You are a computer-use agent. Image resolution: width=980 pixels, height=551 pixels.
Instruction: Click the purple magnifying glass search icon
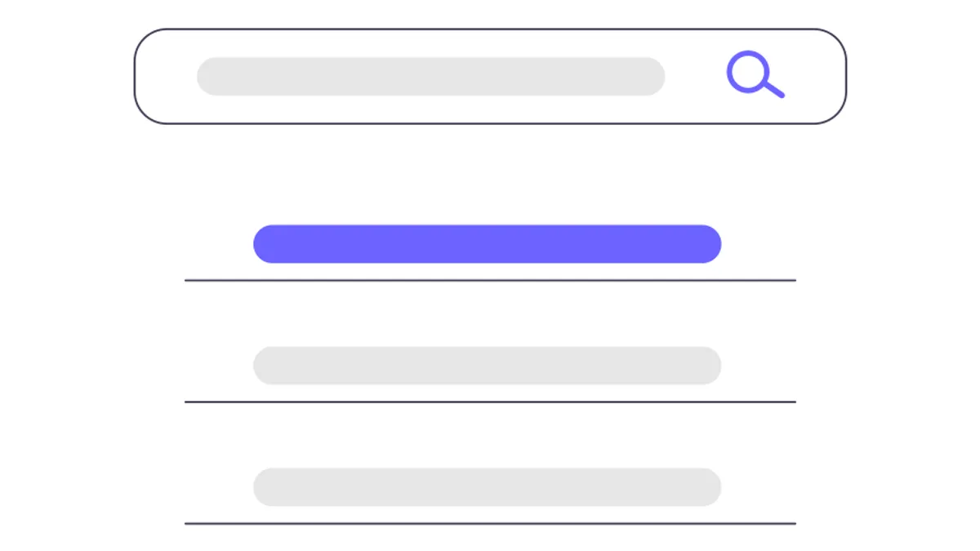pyautogui.click(x=755, y=74)
